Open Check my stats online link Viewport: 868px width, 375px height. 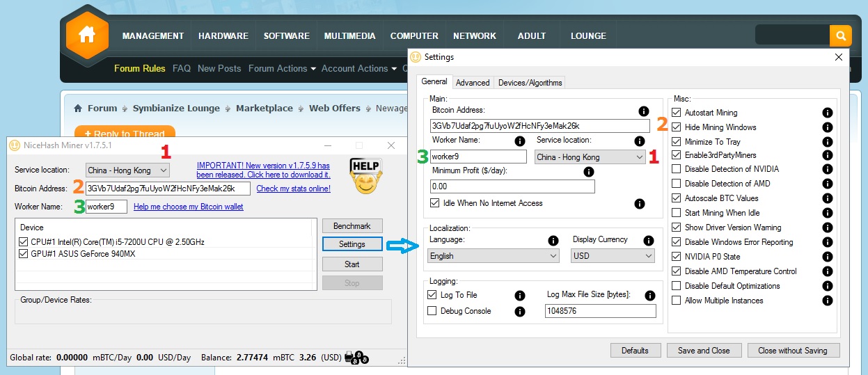point(293,189)
